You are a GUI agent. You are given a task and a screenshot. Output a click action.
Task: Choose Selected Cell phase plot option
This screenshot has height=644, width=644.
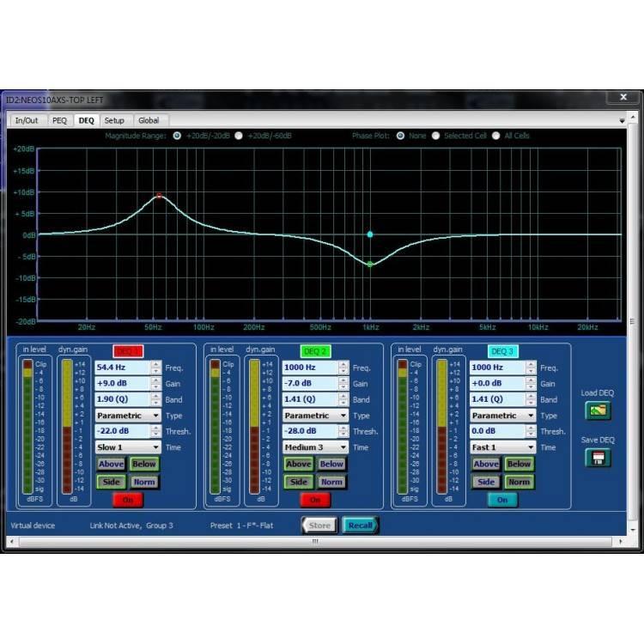click(x=436, y=136)
